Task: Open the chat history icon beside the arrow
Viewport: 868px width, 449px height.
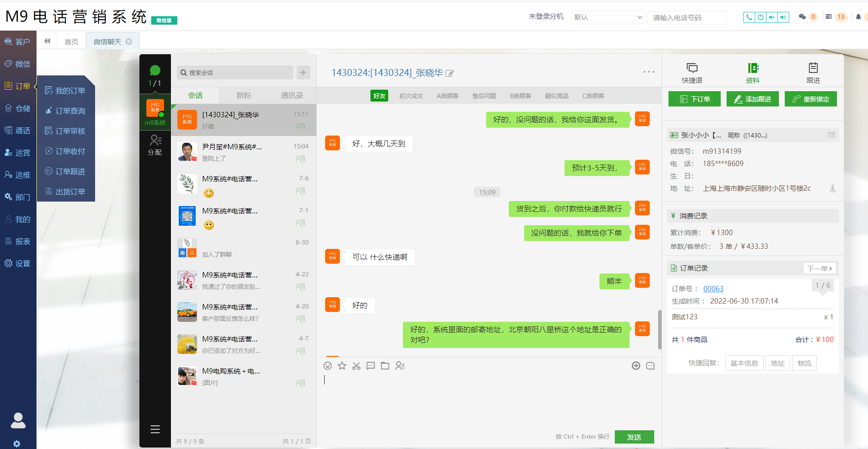Action: (650, 366)
